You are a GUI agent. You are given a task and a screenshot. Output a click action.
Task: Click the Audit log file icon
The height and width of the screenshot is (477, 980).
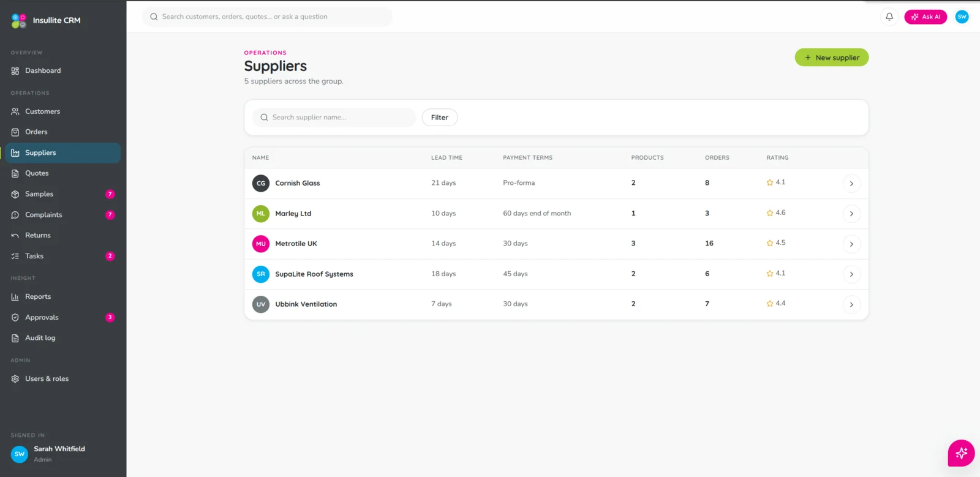(x=15, y=338)
